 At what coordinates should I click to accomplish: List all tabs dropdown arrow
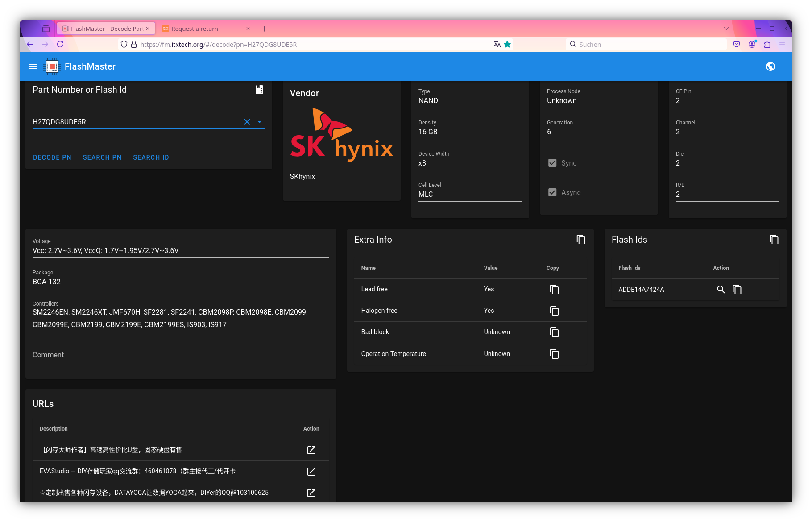726,29
